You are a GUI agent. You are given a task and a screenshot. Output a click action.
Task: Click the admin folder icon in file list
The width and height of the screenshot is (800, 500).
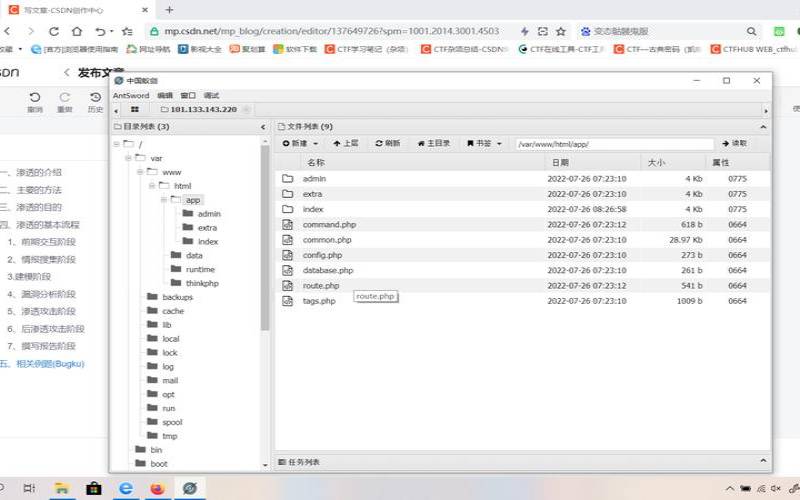pyautogui.click(x=287, y=179)
